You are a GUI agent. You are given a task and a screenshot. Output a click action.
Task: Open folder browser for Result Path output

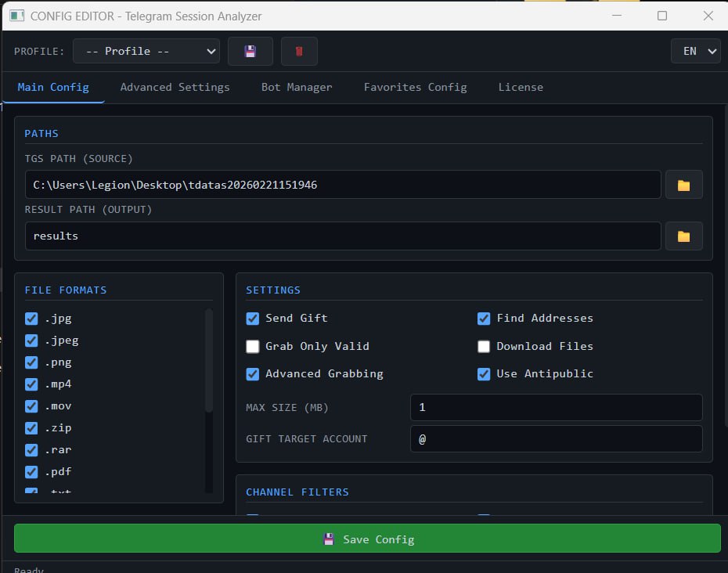(x=683, y=236)
